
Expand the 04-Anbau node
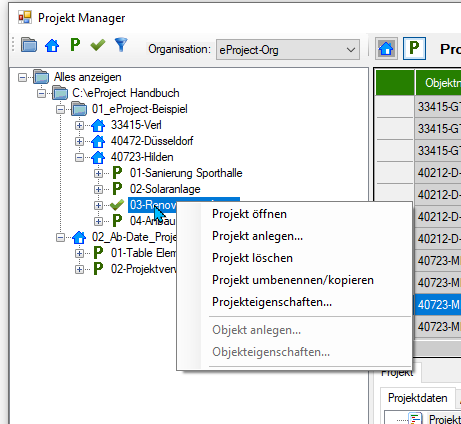(98, 222)
